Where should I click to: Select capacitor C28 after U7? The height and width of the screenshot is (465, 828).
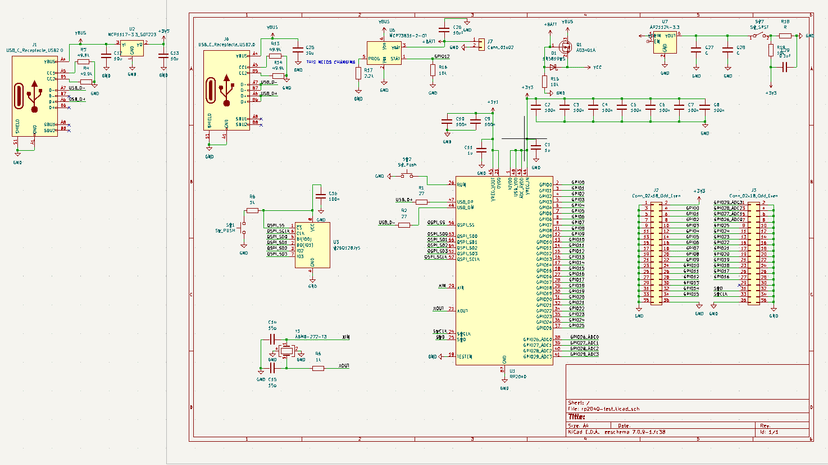click(x=728, y=50)
